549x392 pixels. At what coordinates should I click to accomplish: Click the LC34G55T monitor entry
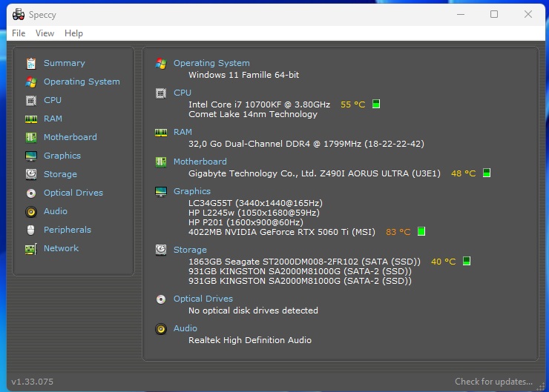(x=255, y=204)
